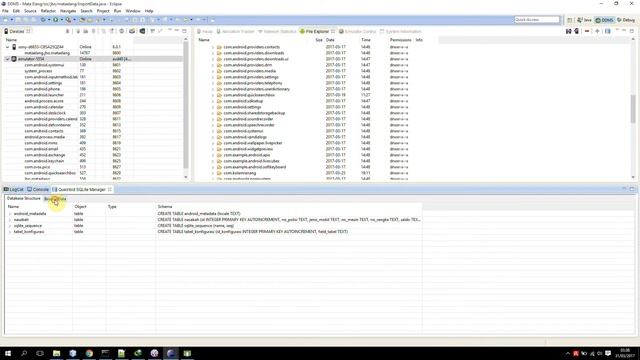Open the System Information tab
The width and height of the screenshot is (640, 360).
pyautogui.click(x=400, y=31)
